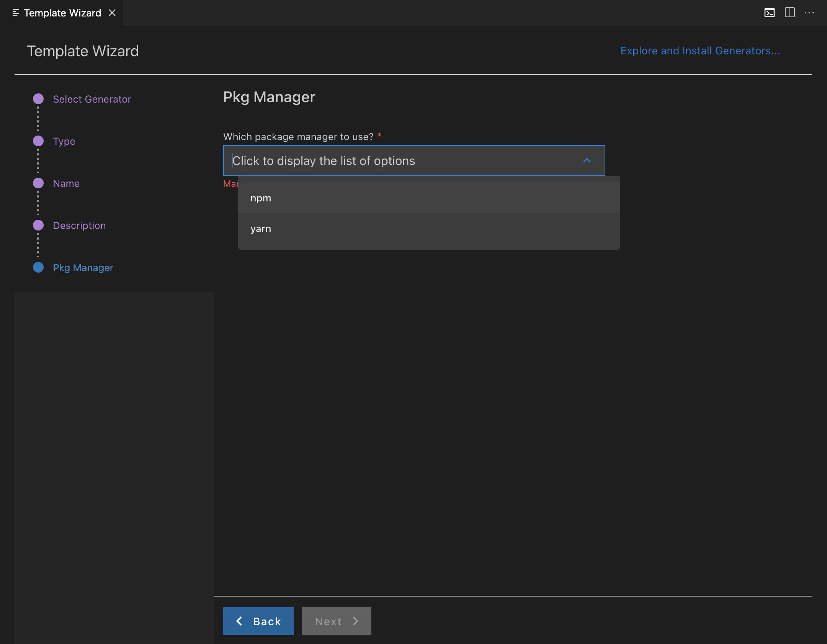
Task: Open Explore and Install Generators link
Action: (x=700, y=51)
